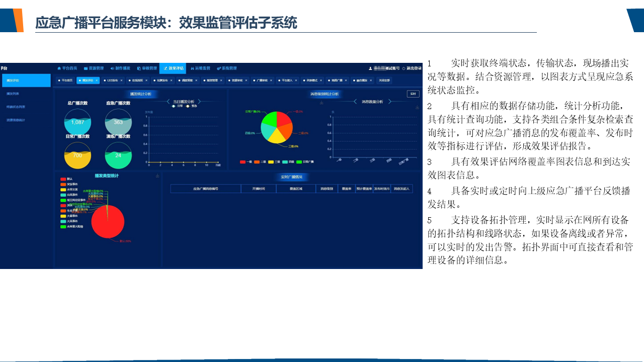The width and height of the screenshot is (644, 362).
Task: Go to previous chart before 消息数量分析
Action: [x=356, y=102]
